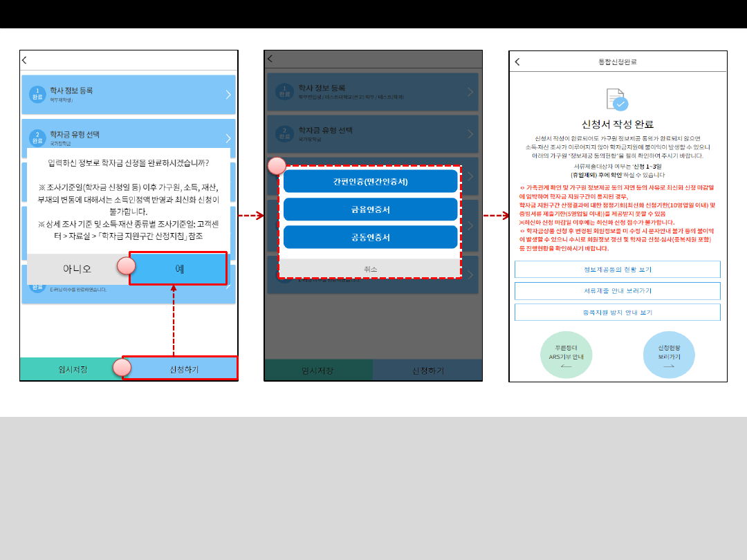The height and width of the screenshot is (560, 747).
Task: Expand 학사 정보 등록 chevron on the undimmed screen
Action: pos(228,94)
